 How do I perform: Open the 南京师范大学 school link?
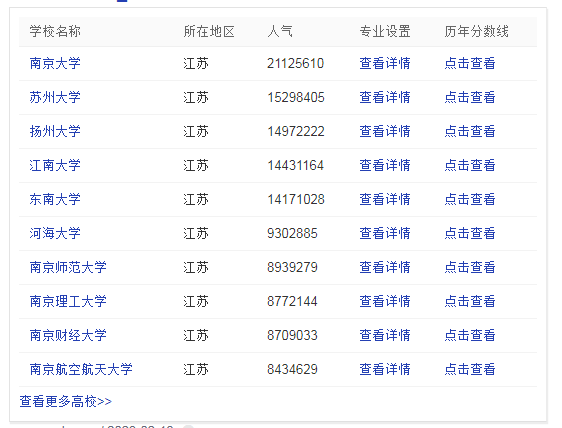point(68,267)
